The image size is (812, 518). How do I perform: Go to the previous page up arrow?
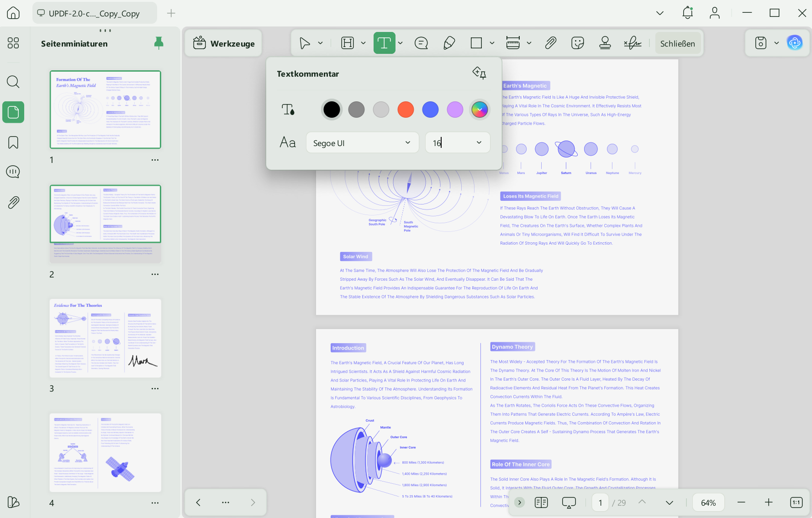point(642,502)
